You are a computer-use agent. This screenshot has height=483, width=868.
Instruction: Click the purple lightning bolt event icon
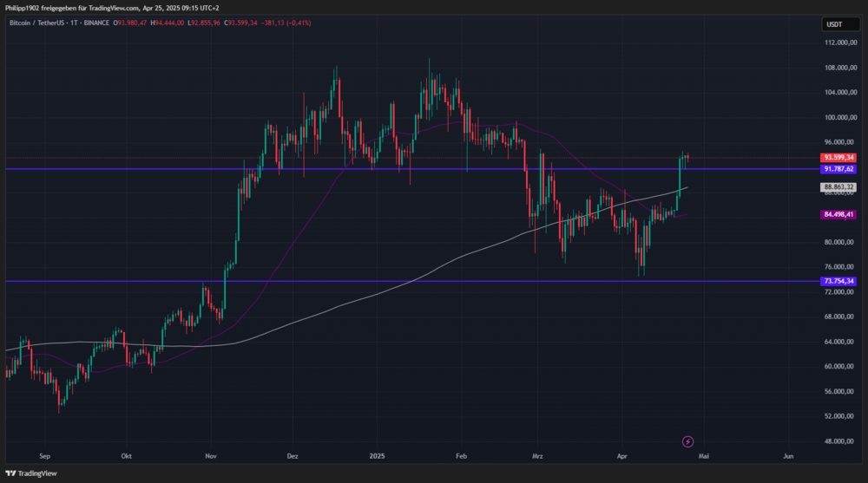coord(687,441)
